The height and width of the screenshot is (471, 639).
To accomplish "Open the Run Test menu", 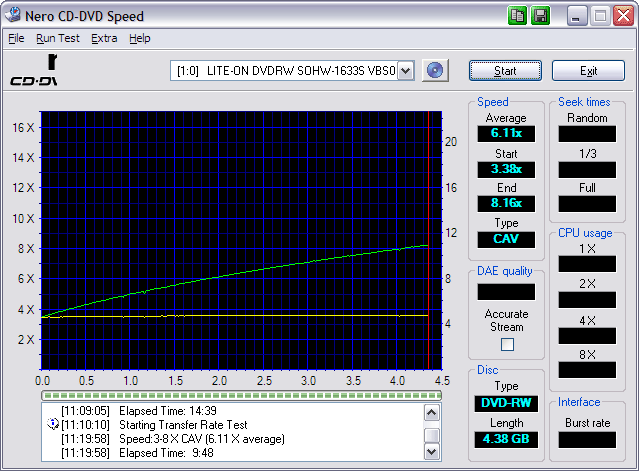I will (x=58, y=38).
